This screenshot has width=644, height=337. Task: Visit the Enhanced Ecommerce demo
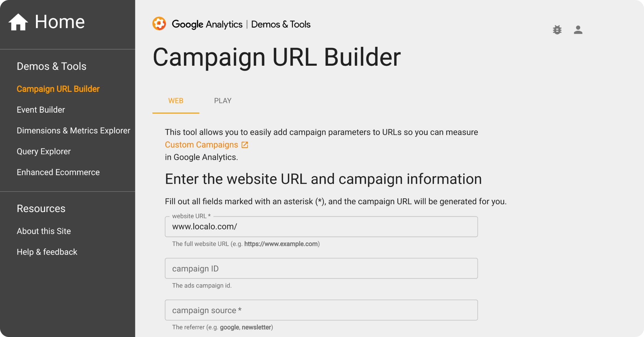point(58,172)
